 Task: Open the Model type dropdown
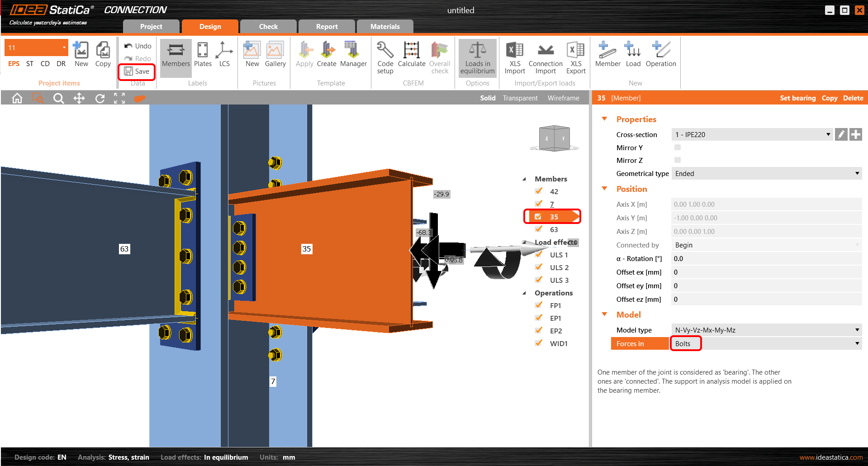coord(856,330)
